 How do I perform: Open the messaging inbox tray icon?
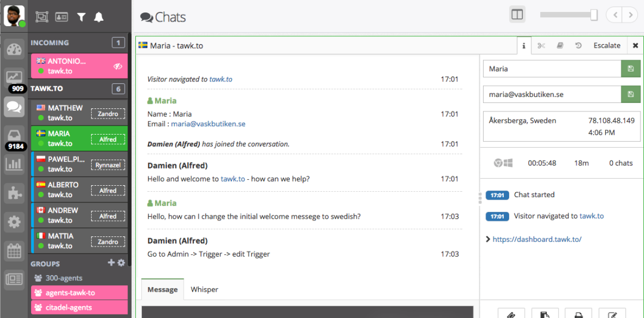coord(14,134)
